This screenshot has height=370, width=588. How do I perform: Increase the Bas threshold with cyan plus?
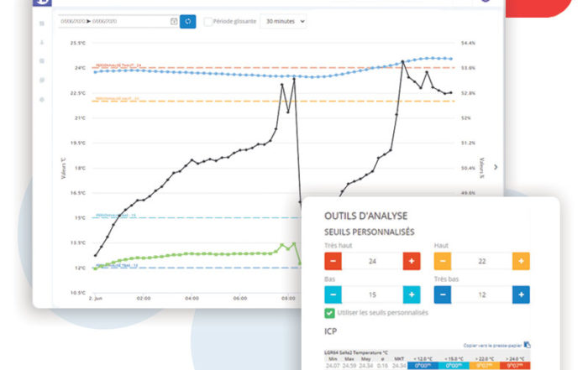click(x=412, y=294)
